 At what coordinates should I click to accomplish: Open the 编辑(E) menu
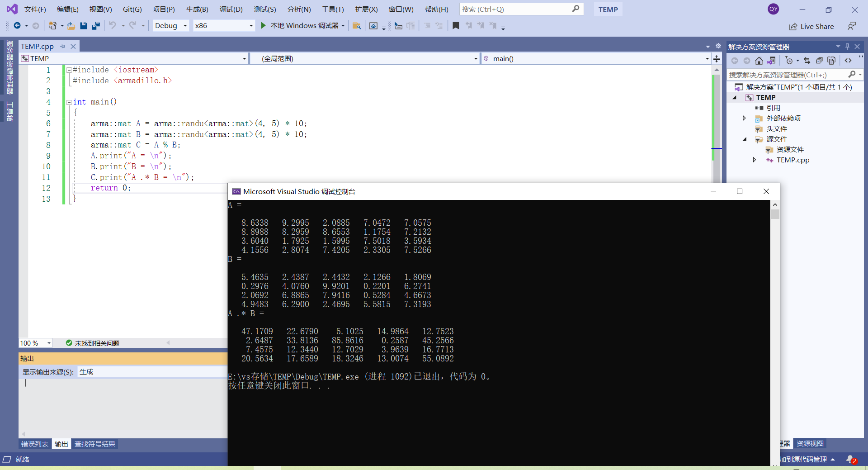[x=67, y=9]
